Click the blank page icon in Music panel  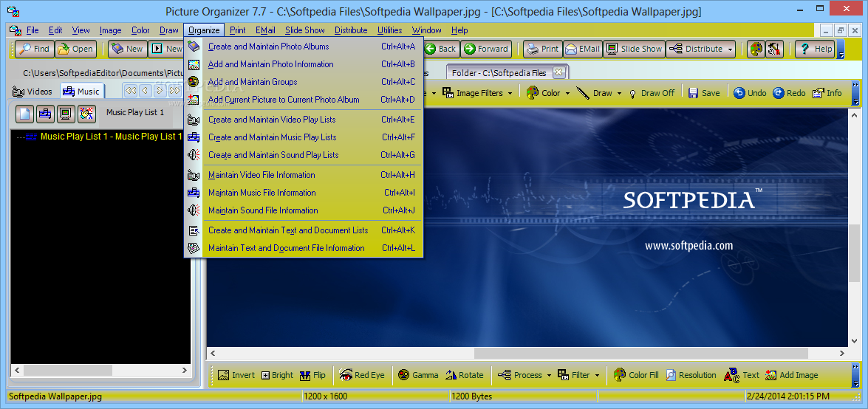click(24, 114)
